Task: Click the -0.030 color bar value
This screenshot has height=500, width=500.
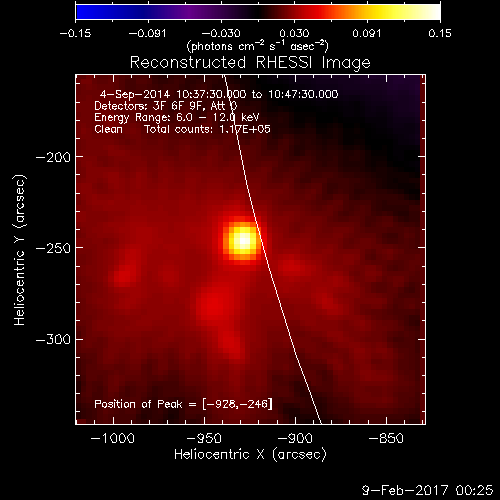Action: coord(221,33)
